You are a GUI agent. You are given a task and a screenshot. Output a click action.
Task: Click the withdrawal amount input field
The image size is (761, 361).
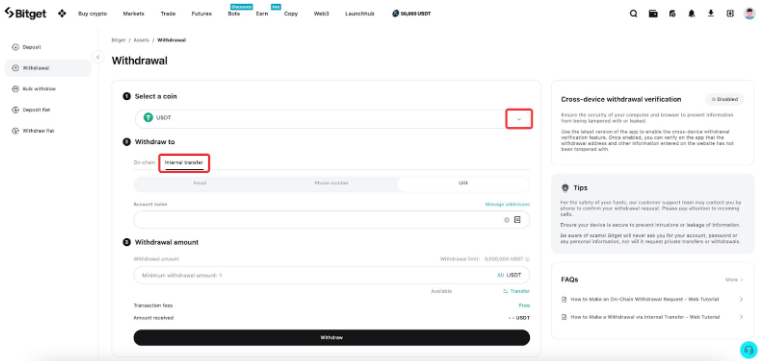click(331, 275)
